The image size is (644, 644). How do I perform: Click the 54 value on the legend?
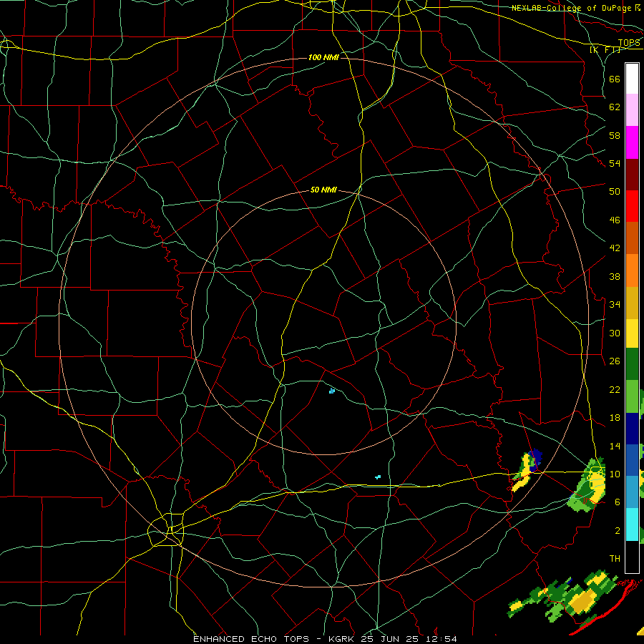pos(615,163)
